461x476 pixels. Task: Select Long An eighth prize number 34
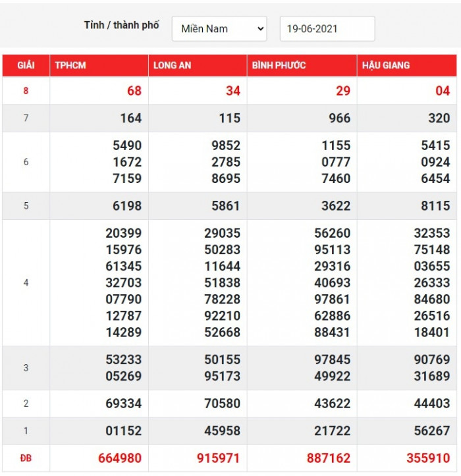coord(232,91)
